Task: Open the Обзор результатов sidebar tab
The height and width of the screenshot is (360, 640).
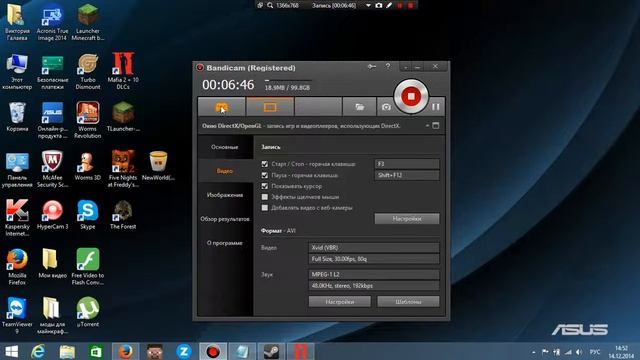Action: pyautogui.click(x=224, y=219)
